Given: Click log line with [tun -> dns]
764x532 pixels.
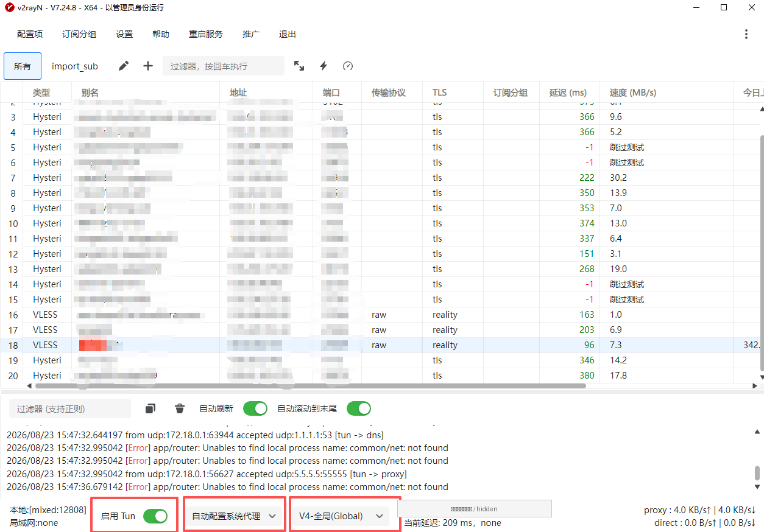Looking at the screenshot, I should coord(197,435).
